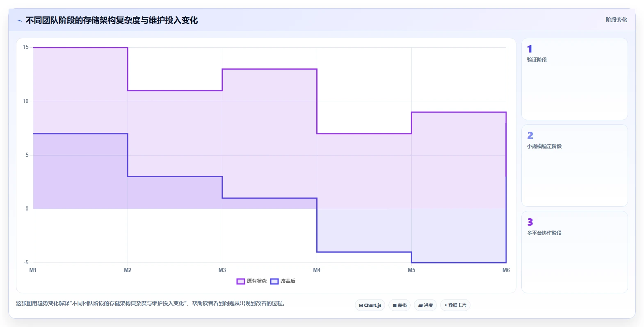Open stage card 1 验证阶段
This screenshot has width=644, height=327.
574,79
